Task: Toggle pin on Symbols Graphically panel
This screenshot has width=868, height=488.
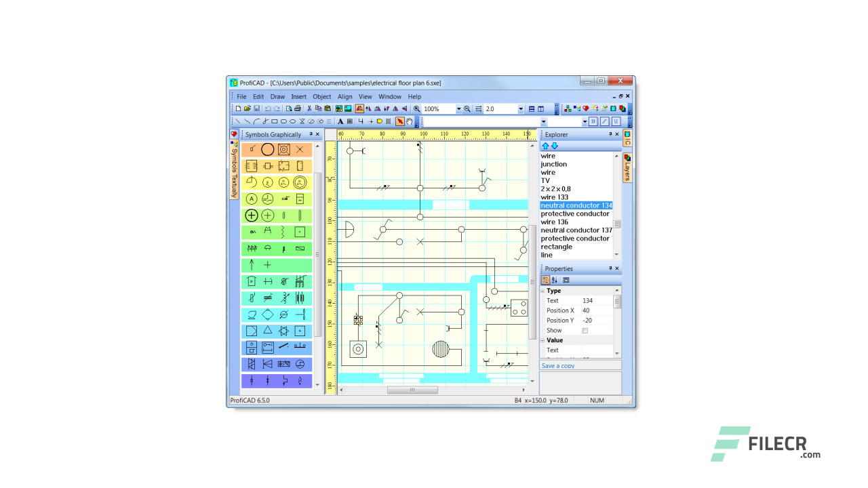Action: pos(311,134)
